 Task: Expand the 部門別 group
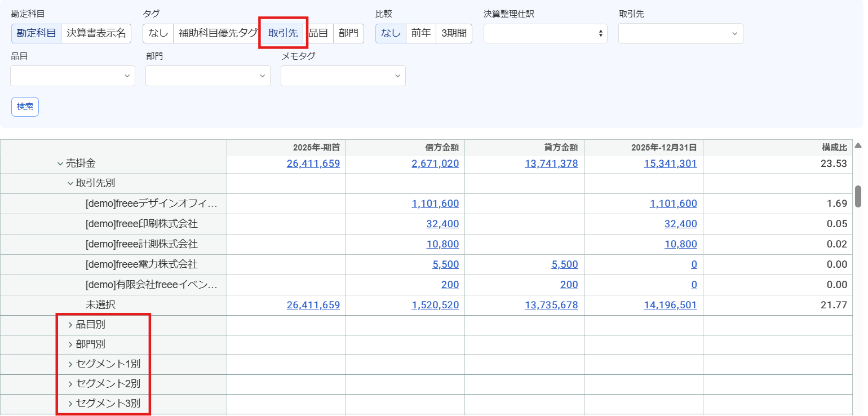pos(70,344)
